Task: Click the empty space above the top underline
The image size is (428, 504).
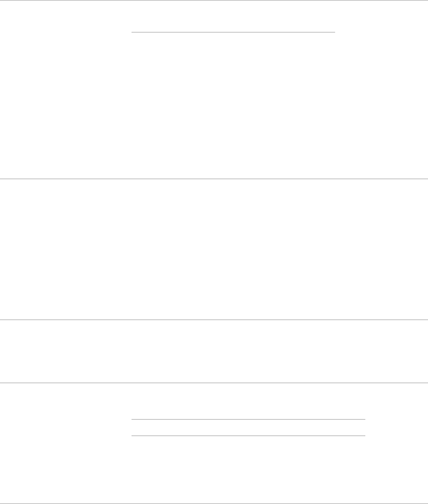Action: click(233, 16)
